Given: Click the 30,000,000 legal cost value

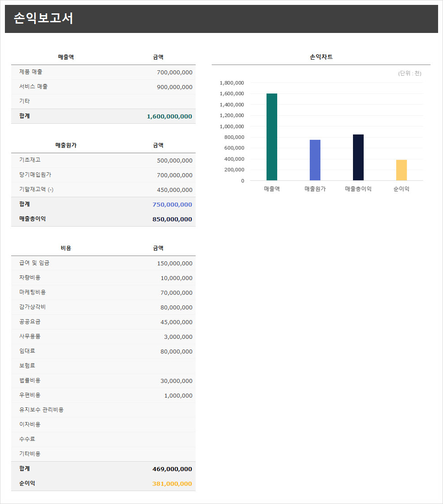Looking at the screenshot, I should (176, 381).
